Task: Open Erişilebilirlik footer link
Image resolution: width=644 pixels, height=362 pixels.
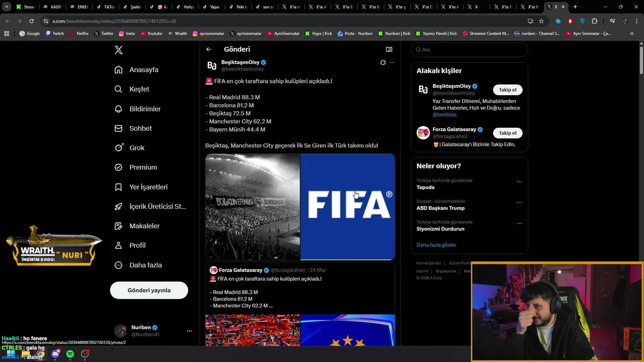Action: [446, 271]
